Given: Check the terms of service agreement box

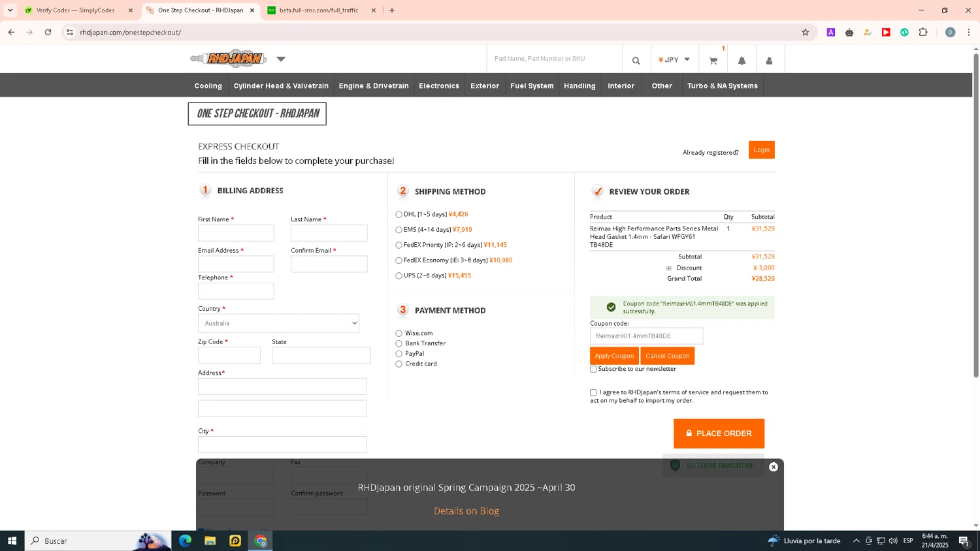Looking at the screenshot, I should tap(593, 392).
